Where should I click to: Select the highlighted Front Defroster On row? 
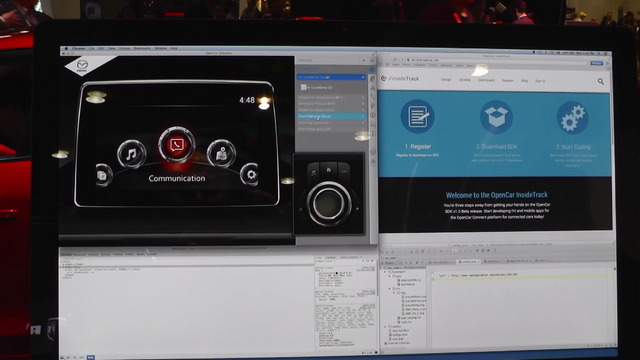pos(331,116)
